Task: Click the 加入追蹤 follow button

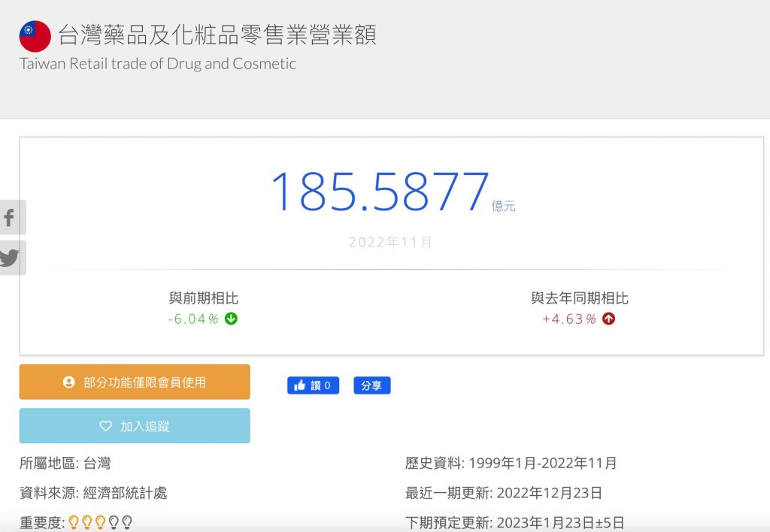Action: tap(135, 425)
